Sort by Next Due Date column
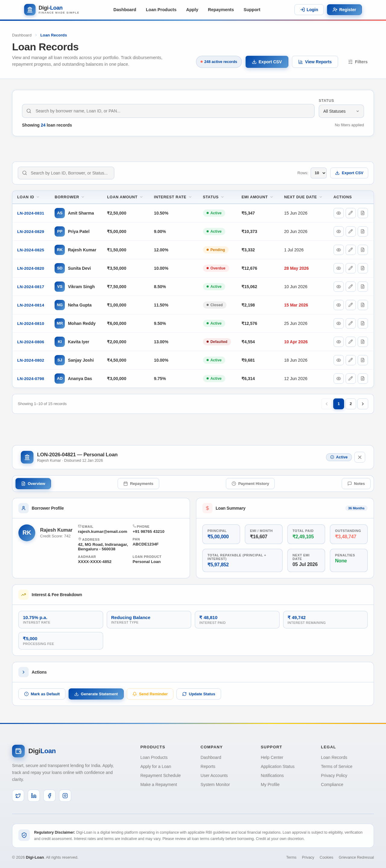The image size is (386, 868). click(303, 197)
